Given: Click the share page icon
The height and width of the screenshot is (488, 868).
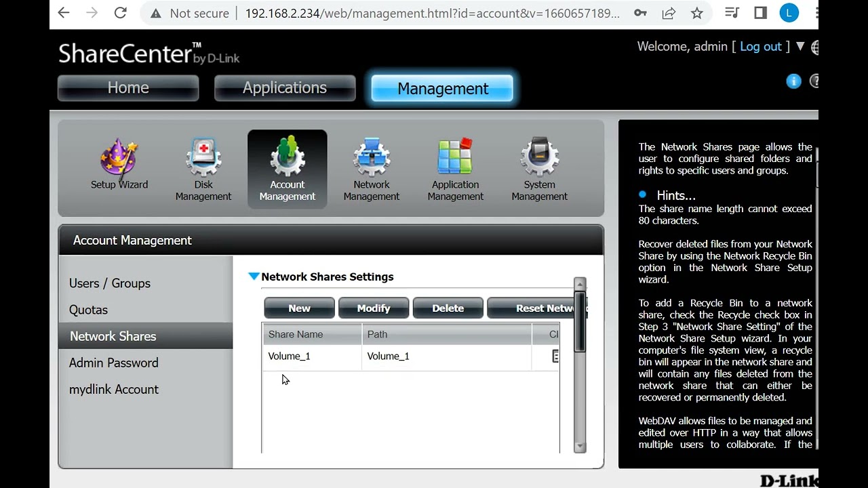Looking at the screenshot, I should point(669,14).
